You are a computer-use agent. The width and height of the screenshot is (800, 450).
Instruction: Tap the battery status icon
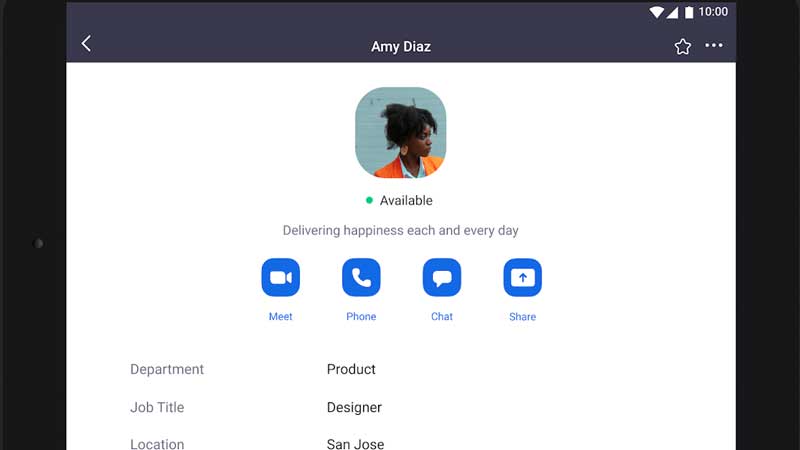pos(689,12)
